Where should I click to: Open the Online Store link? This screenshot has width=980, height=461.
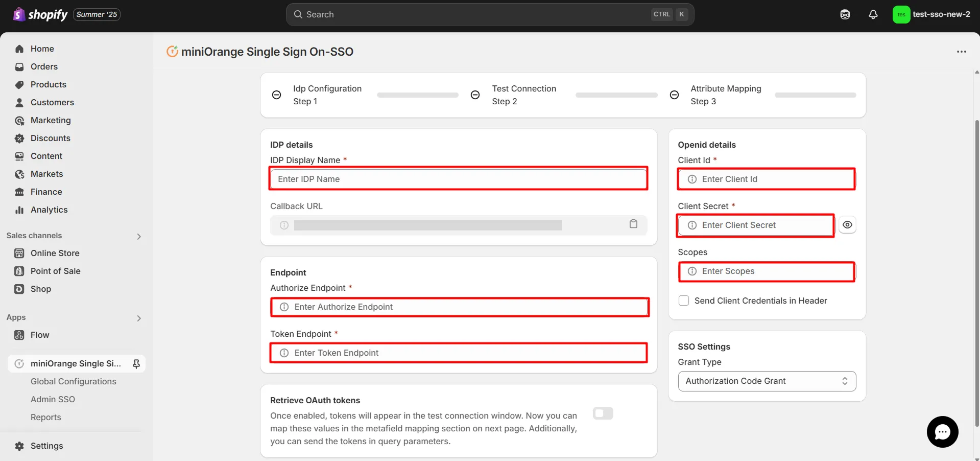coord(55,253)
